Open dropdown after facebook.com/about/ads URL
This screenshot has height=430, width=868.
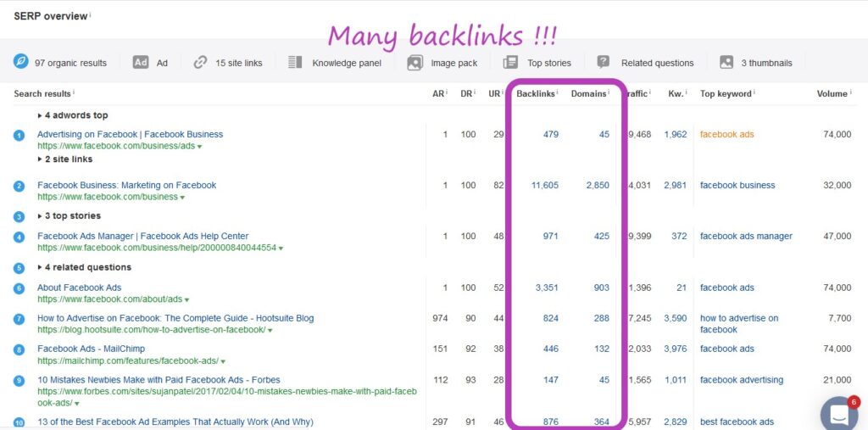(186, 299)
